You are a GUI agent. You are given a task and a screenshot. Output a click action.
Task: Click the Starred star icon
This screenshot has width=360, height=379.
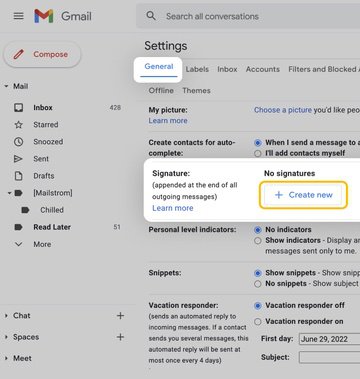point(18,125)
